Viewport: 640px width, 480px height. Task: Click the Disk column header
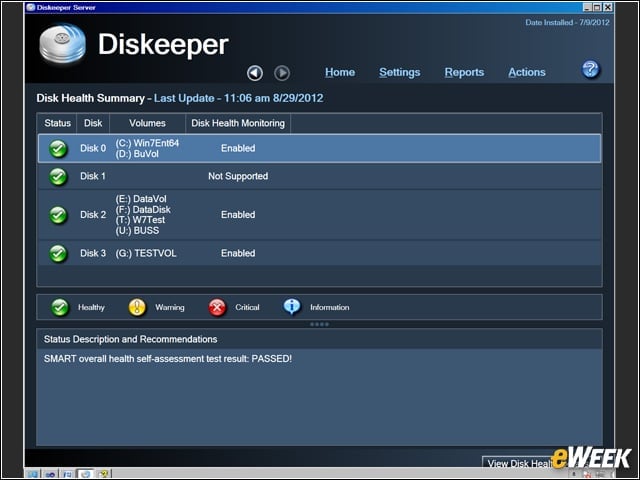pos(93,123)
